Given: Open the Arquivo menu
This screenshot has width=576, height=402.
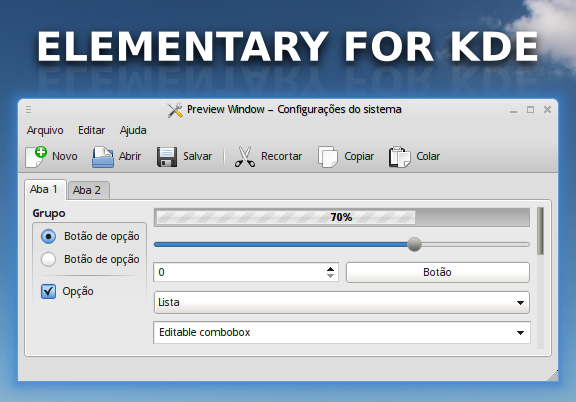Looking at the screenshot, I should pyautogui.click(x=45, y=130).
